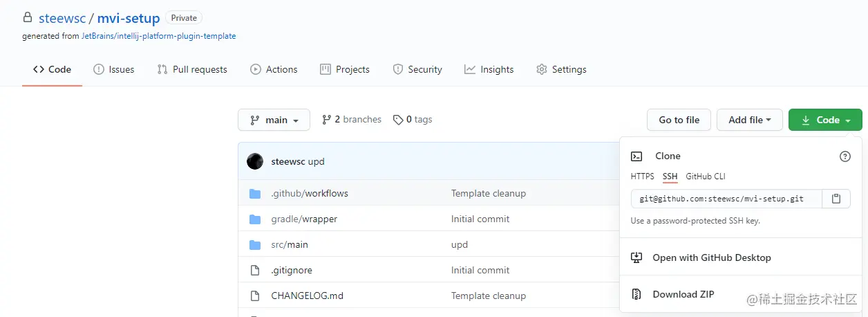Viewport: 868px width, 317px height.
Task: Click the GitHub Desktop download icon
Action: point(637,257)
